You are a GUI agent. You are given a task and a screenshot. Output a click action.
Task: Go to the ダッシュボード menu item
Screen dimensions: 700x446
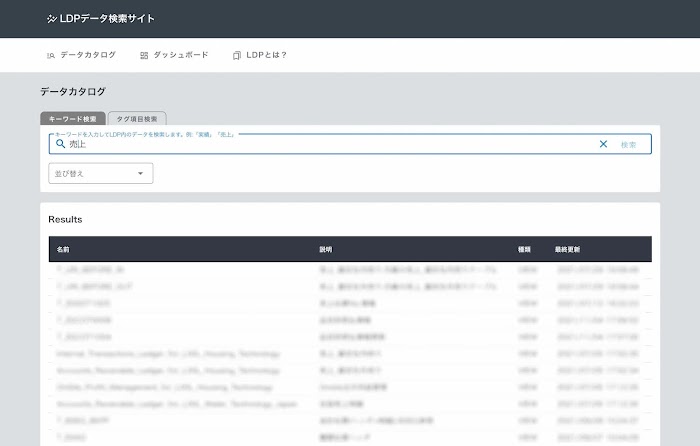pos(181,55)
